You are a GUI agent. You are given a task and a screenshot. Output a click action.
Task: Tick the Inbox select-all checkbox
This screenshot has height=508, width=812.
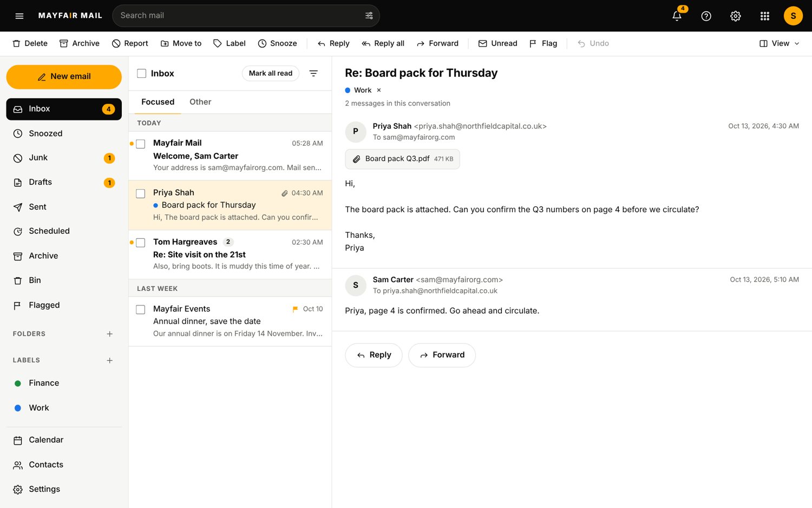[x=142, y=73]
